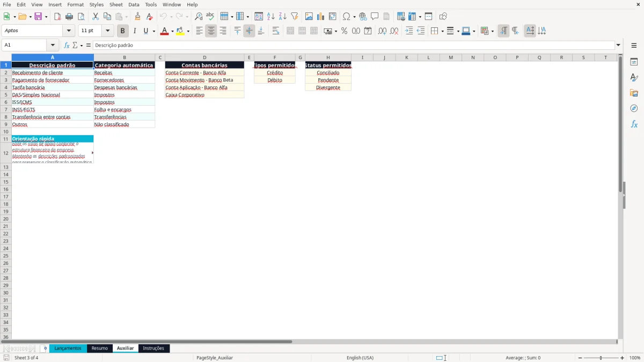Switch to Resumo sheet tab
Screen dimensions: 644x362
tap(99, 349)
